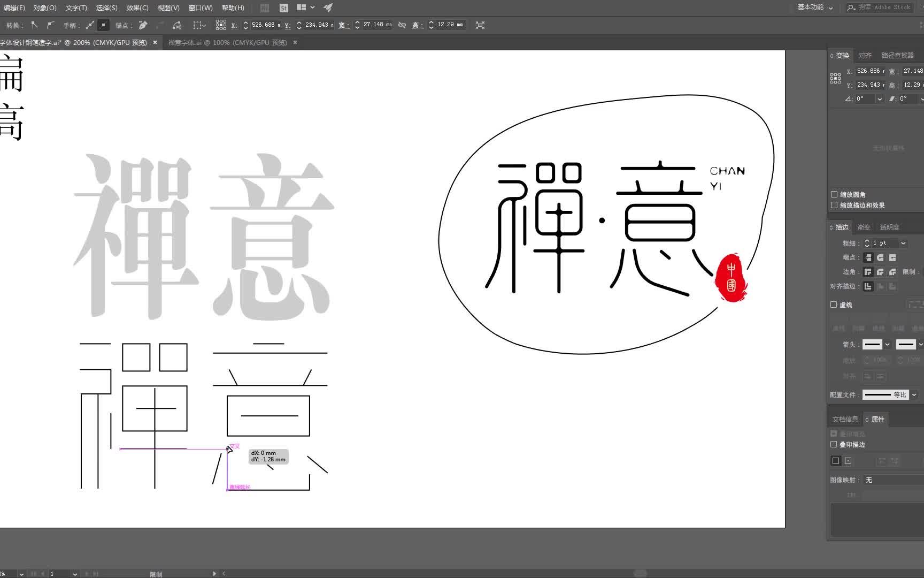Click reference point grid in Transform panel
924x578 pixels.
836,78
